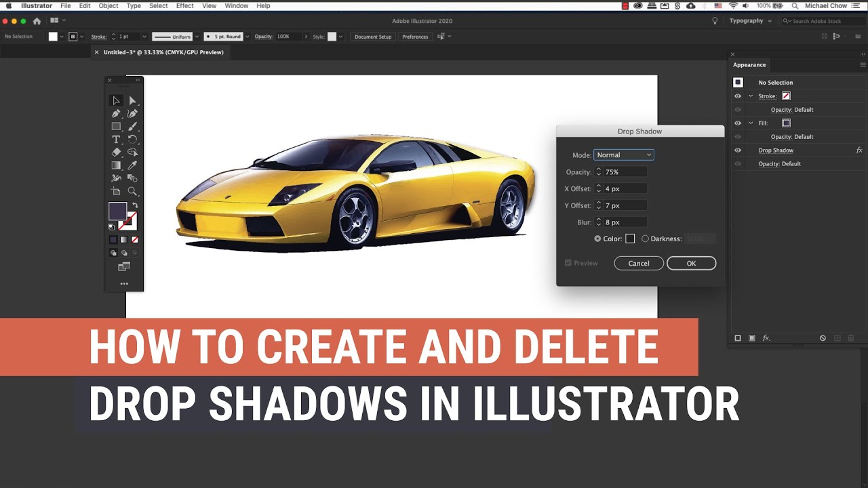The image size is (868, 488).
Task: Open the Object menu
Action: [x=108, y=5]
